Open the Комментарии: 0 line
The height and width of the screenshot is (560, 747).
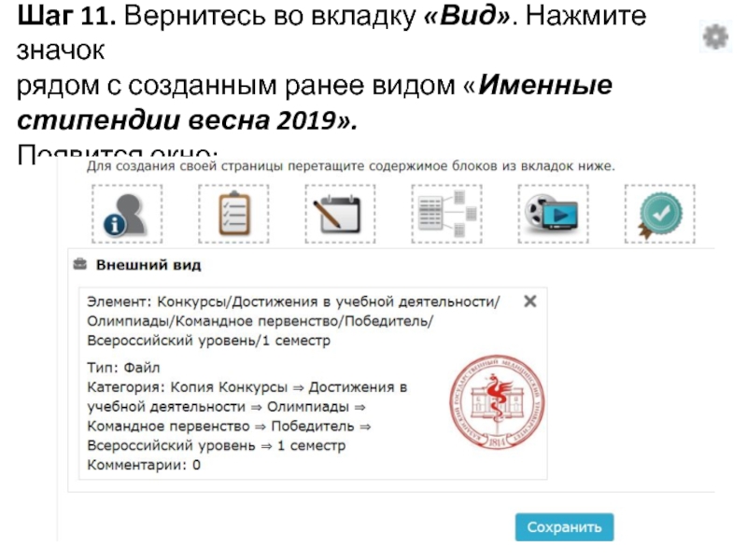[144, 465]
